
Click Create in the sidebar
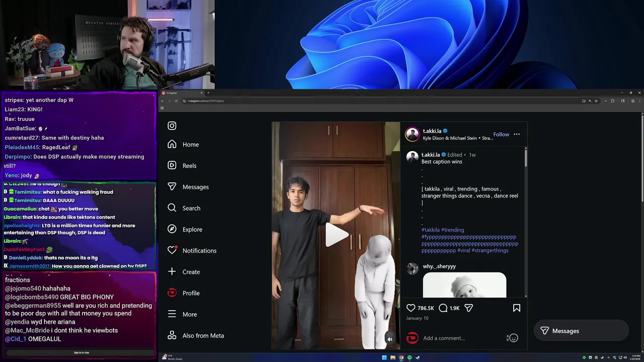pyautogui.click(x=184, y=271)
